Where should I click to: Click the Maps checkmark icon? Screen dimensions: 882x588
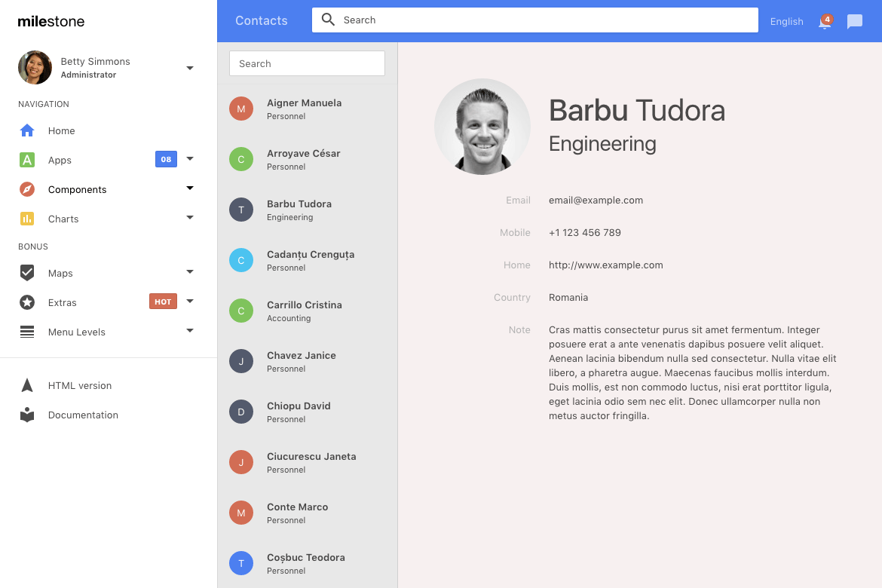tap(27, 273)
